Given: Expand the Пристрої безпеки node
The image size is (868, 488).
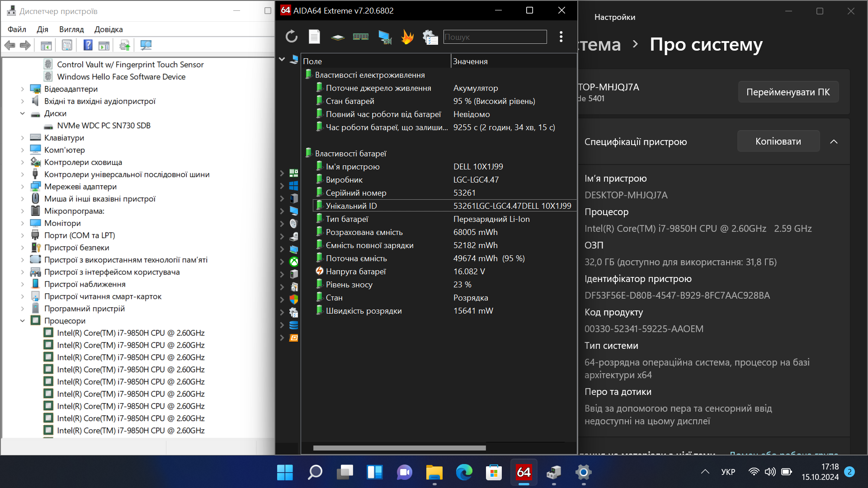Looking at the screenshot, I should (x=23, y=248).
